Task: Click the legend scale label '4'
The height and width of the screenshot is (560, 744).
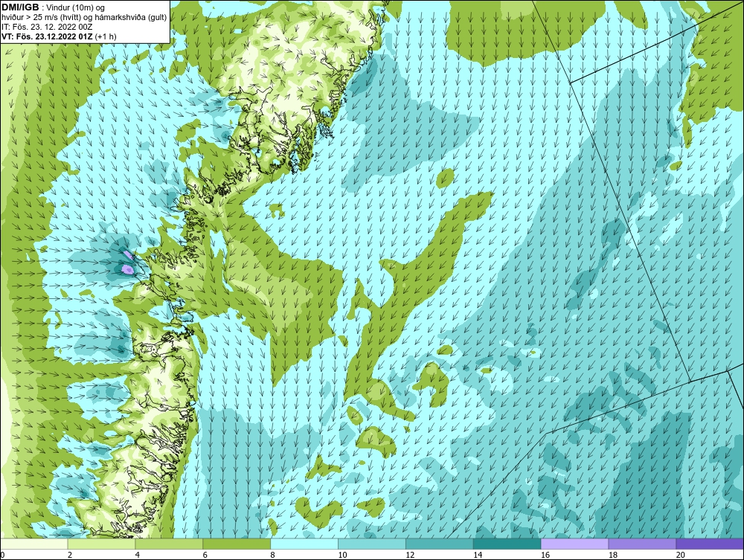Action: tap(138, 555)
